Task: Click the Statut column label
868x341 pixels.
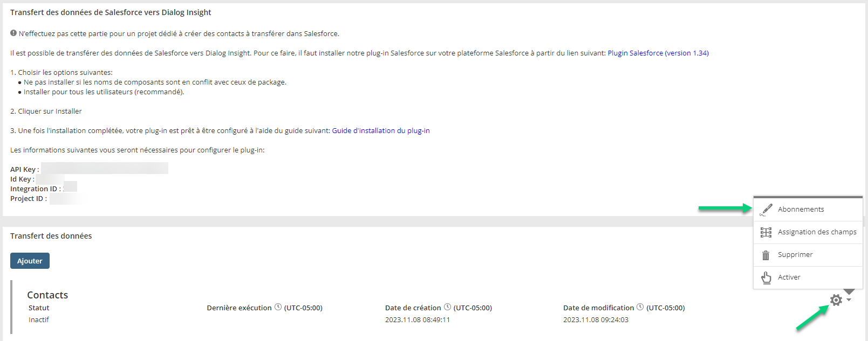Action: tap(39, 308)
